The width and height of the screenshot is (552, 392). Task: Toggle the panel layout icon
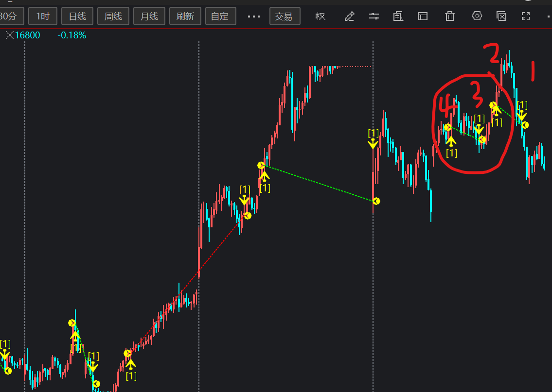(422, 17)
